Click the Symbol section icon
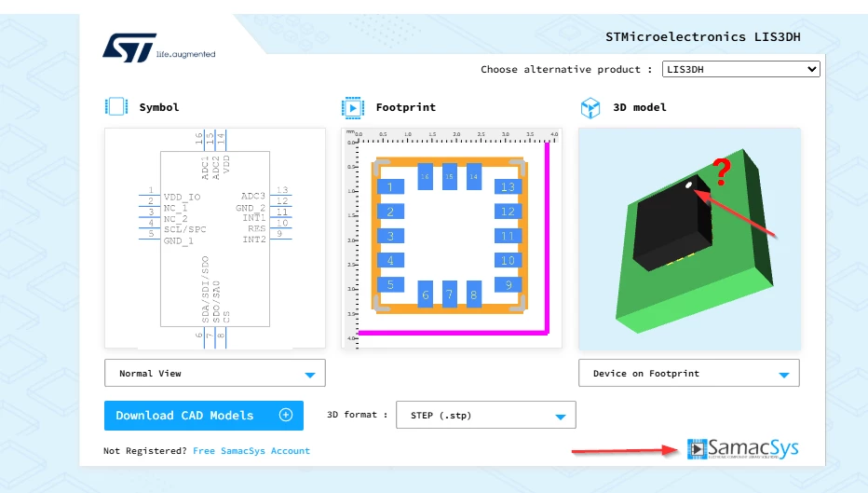868x493 pixels. tap(116, 106)
